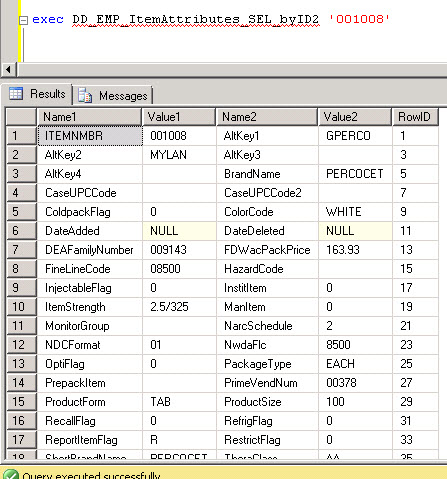Image resolution: width=447 pixels, height=479 pixels.
Task: Click the BrandName cell
Action: tap(267, 174)
